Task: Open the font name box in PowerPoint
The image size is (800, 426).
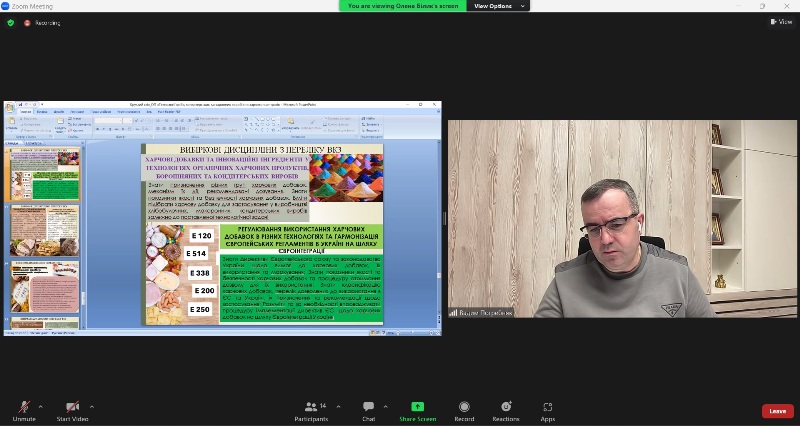Action: pos(109,120)
